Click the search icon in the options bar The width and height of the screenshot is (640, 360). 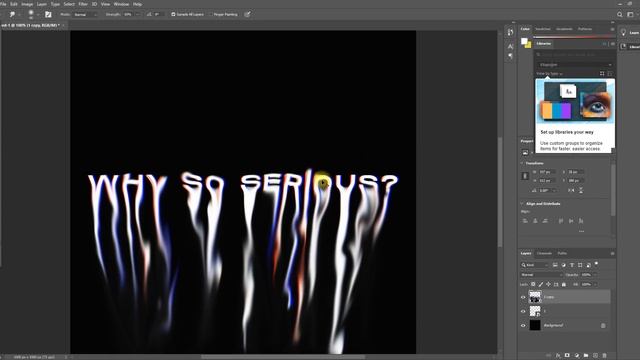coord(620,15)
